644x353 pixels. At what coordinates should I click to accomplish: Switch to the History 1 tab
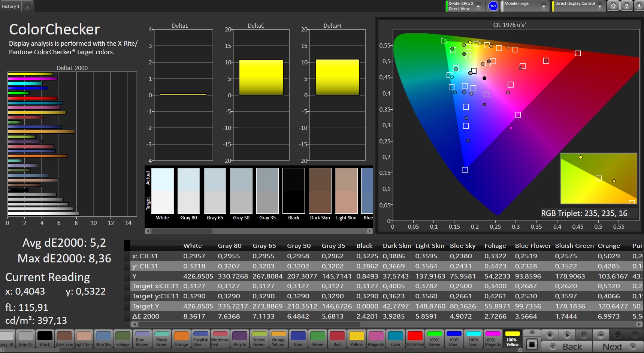(10, 6)
